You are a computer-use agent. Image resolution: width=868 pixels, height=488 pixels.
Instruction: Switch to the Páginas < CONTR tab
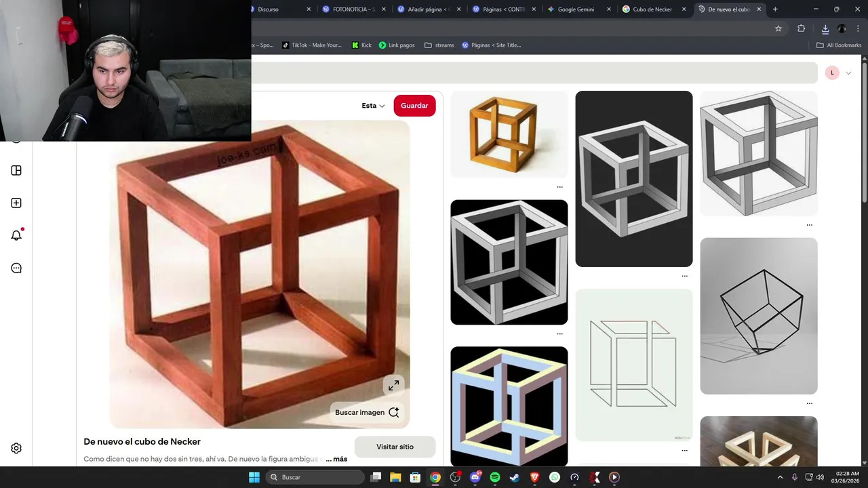pyautogui.click(x=503, y=9)
